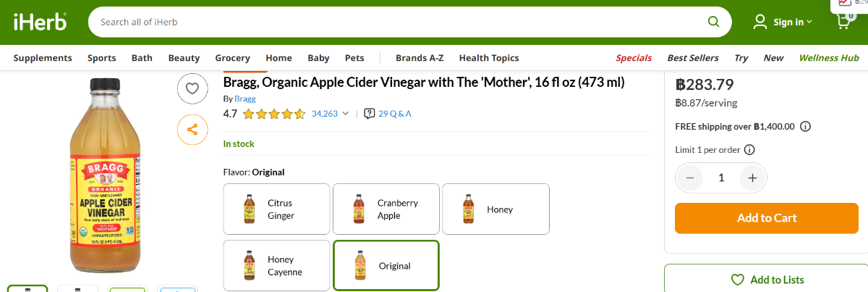Open the Wellness Hub menu item
The image size is (868, 292).
[x=828, y=58]
